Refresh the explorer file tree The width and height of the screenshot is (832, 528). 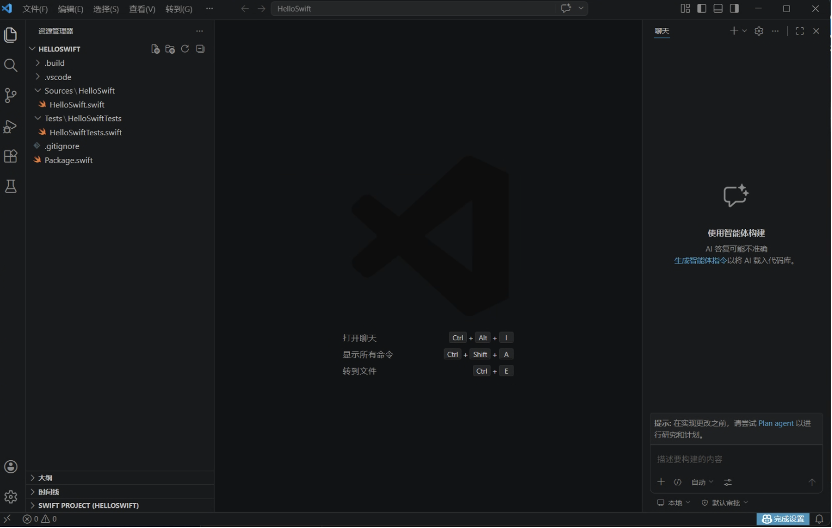(185, 49)
